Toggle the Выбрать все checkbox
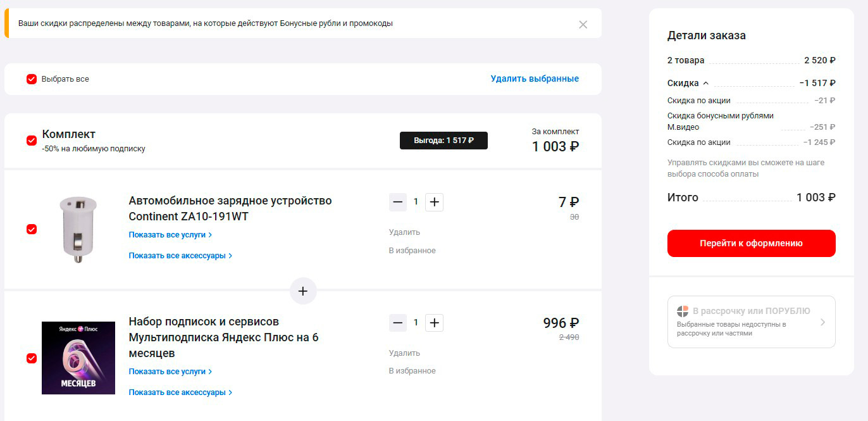This screenshot has width=868, height=421. pos(32,79)
